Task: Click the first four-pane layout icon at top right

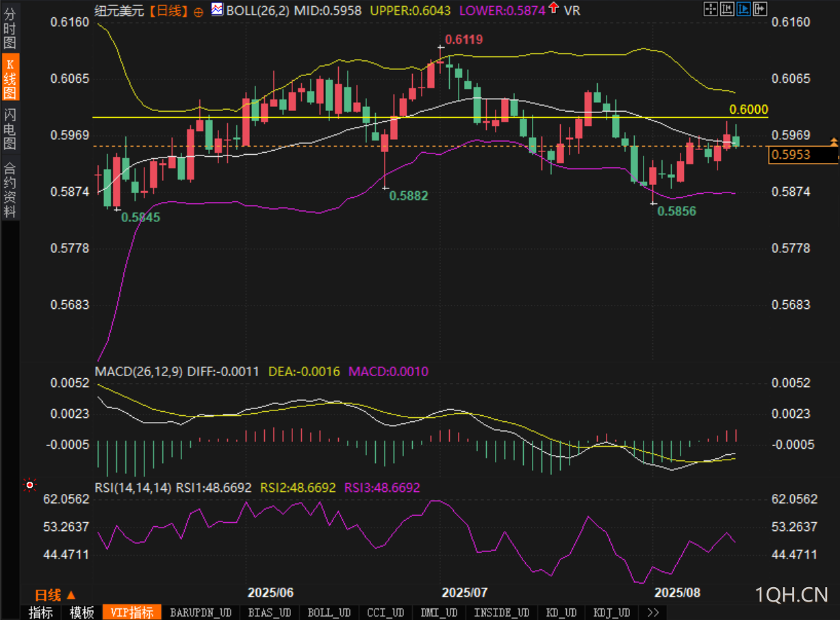Action: pyautogui.click(x=711, y=9)
